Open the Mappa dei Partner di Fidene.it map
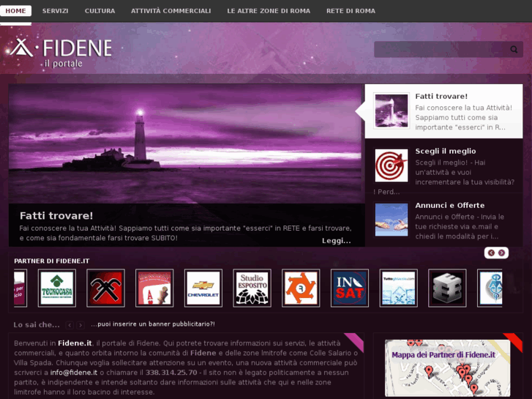 447,368
